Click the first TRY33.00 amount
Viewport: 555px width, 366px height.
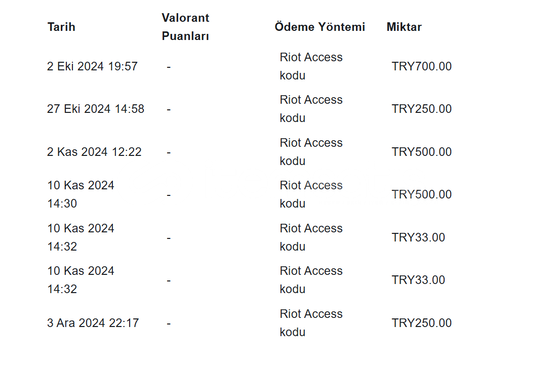click(x=418, y=237)
